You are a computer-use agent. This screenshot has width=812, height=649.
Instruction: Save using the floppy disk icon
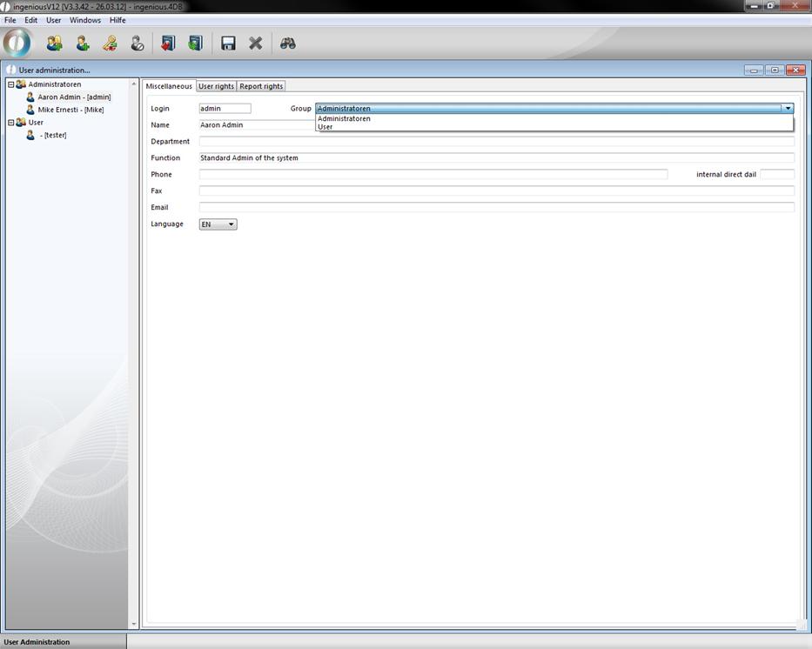click(x=228, y=43)
